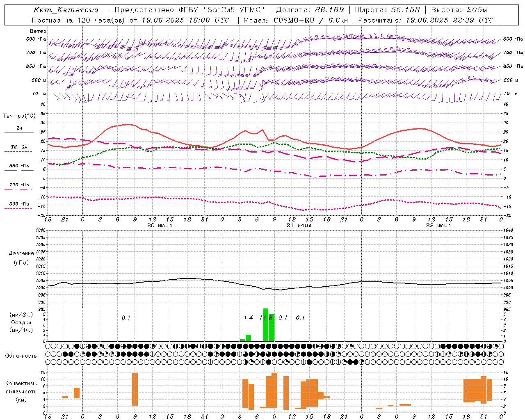This screenshot has width=525, height=420.
Task: Click the longitude value 86.169
Action: [x=329, y=10]
